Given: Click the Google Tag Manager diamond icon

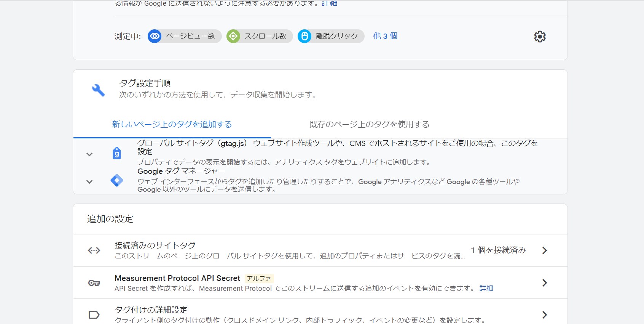Looking at the screenshot, I should pyautogui.click(x=117, y=180).
